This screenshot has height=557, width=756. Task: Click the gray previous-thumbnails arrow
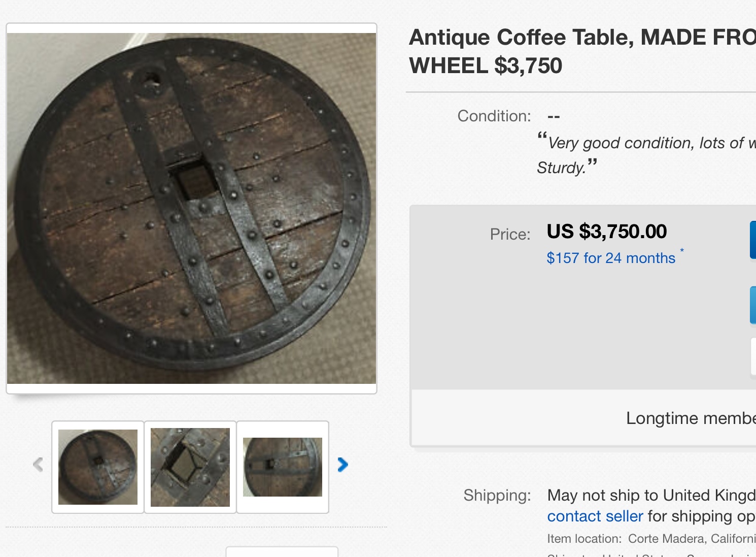click(x=38, y=465)
